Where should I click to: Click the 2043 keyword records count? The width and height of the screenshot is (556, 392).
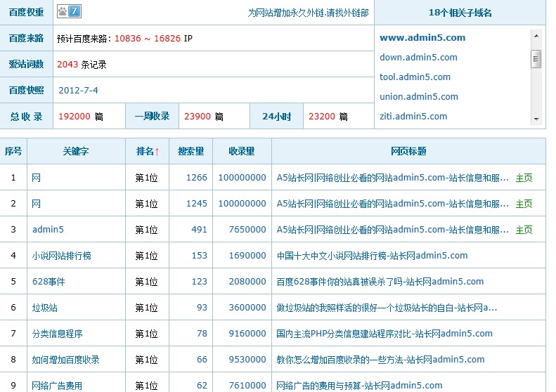coord(67,65)
